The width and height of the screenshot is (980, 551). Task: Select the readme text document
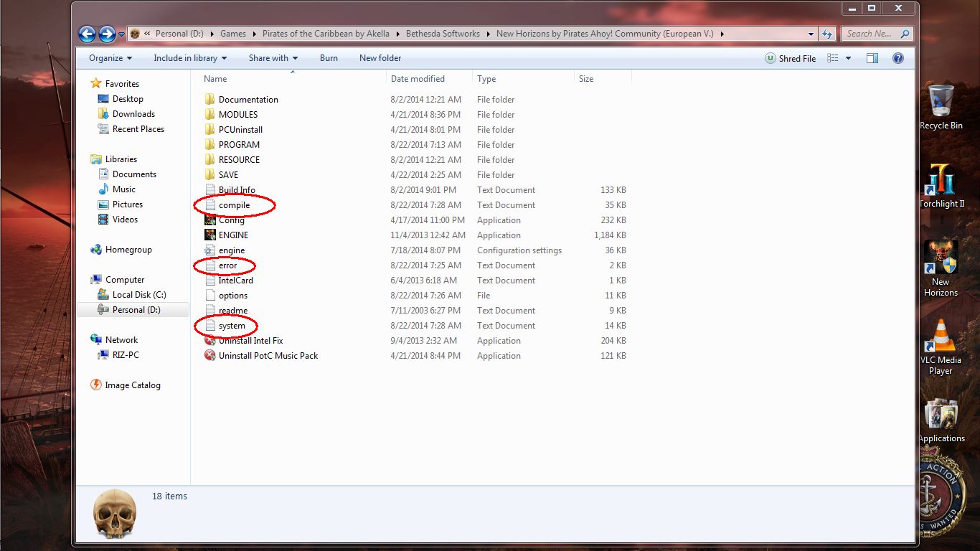click(x=233, y=310)
